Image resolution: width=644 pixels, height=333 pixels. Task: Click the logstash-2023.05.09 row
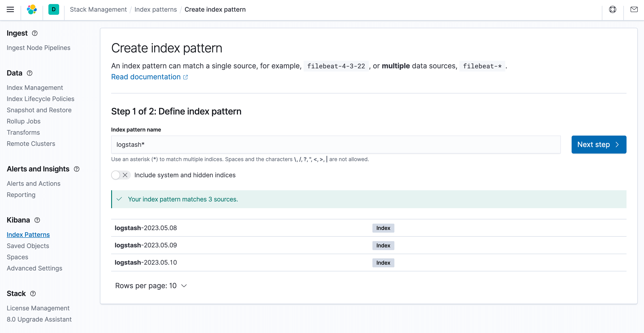pos(369,245)
